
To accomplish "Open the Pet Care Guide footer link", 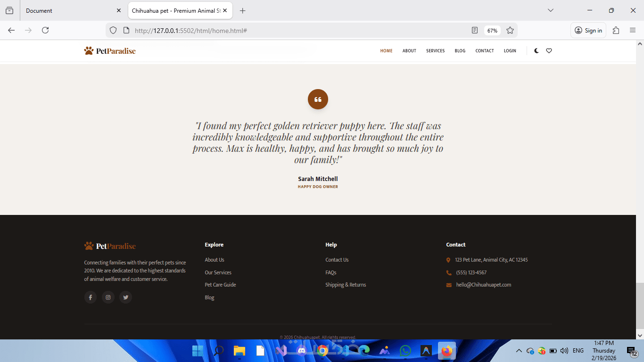I will [x=220, y=285].
